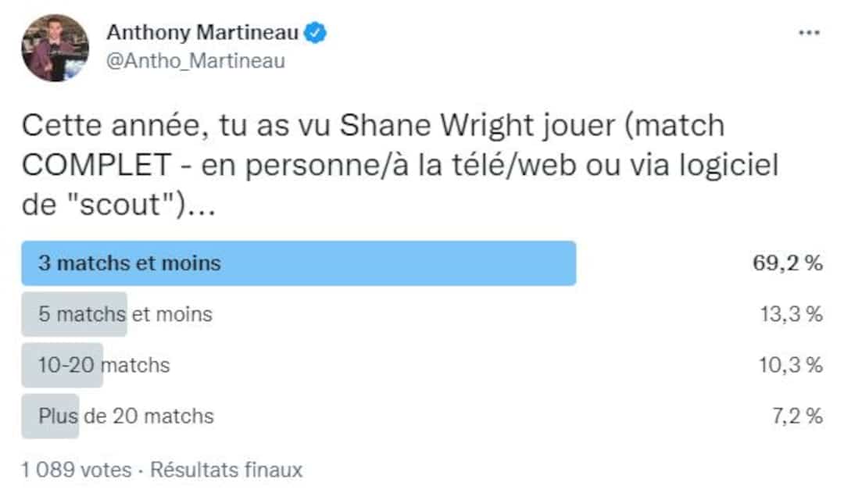The image size is (844, 504).
Task: Click the 7,2 % result percentage
Action: [x=797, y=416]
